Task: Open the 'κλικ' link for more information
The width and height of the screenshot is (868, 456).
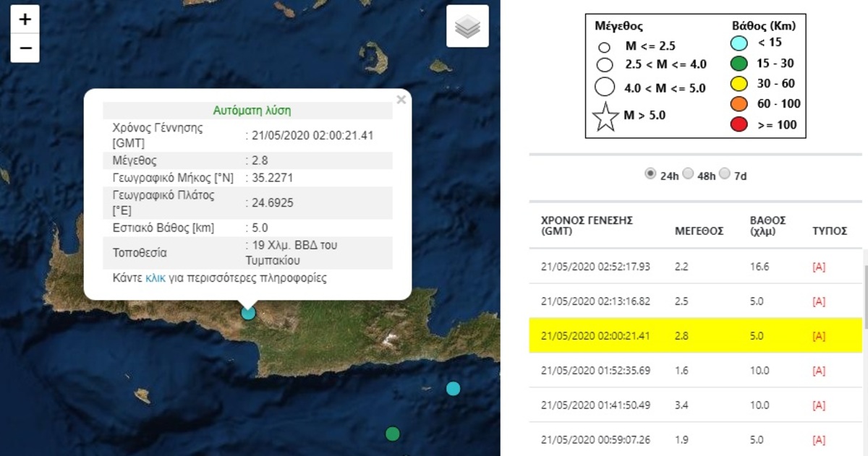Action: pyautogui.click(x=156, y=278)
